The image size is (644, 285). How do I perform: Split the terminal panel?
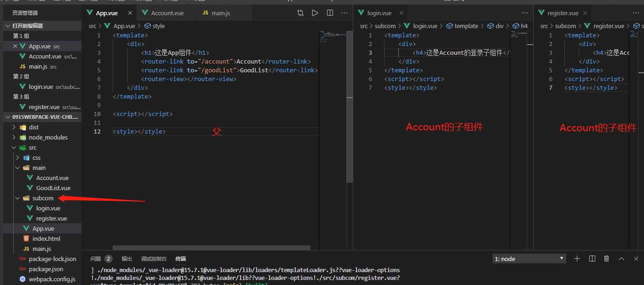tap(592, 259)
